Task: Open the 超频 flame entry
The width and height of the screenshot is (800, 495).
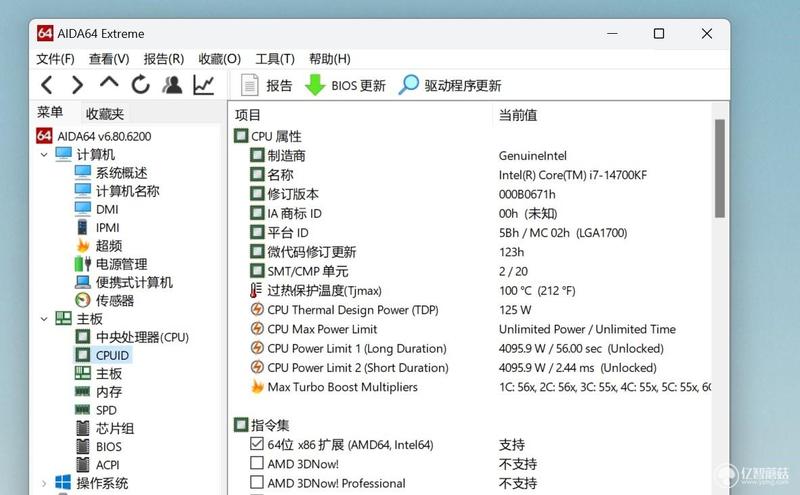Action: point(99,246)
